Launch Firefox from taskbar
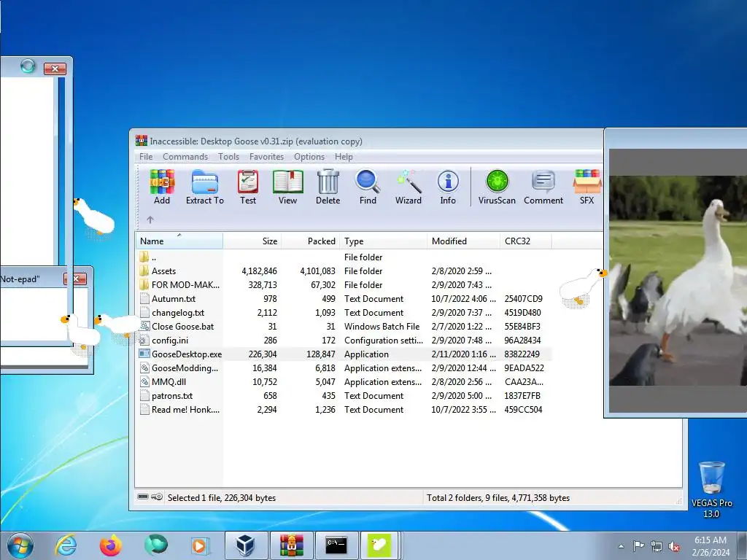The image size is (747, 560). pos(111,545)
